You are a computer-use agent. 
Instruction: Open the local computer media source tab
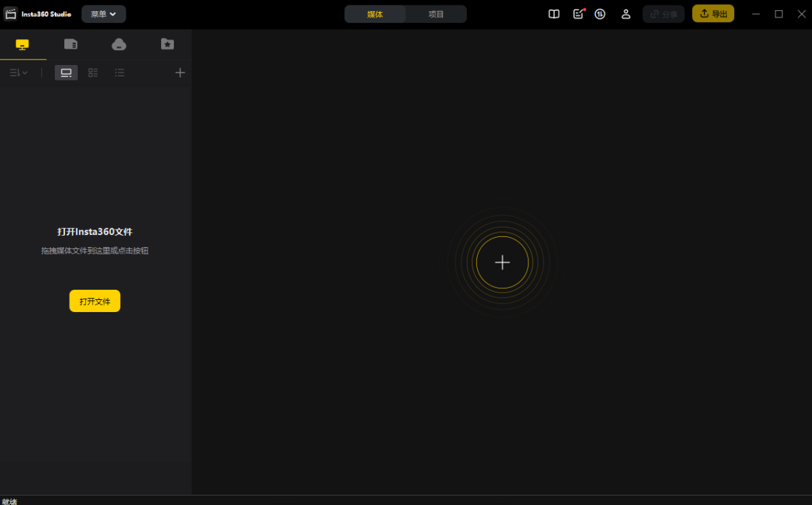pyautogui.click(x=22, y=45)
